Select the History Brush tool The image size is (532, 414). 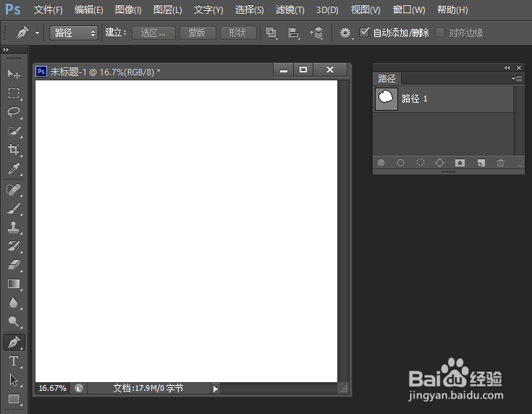(x=14, y=245)
